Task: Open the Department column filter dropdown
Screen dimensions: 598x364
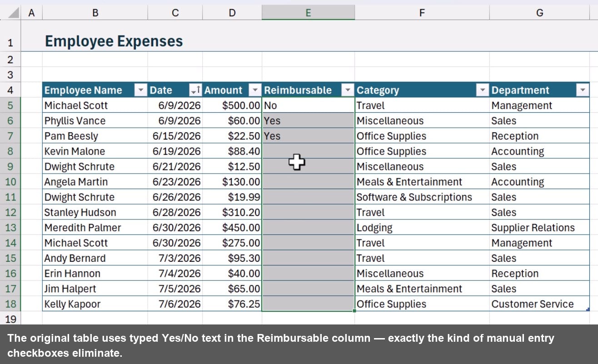Action: point(583,90)
